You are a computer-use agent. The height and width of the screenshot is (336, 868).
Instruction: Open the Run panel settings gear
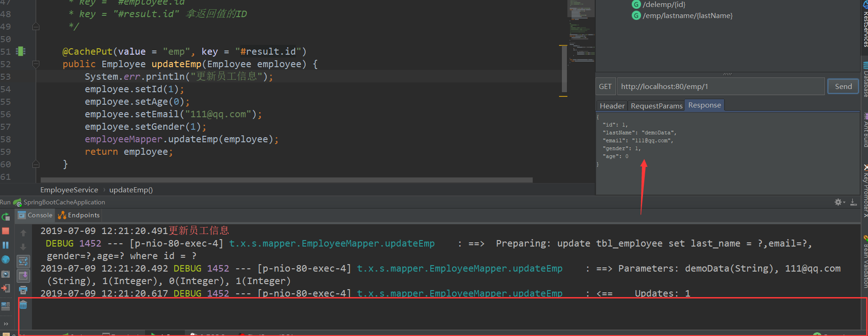pyautogui.click(x=839, y=202)
